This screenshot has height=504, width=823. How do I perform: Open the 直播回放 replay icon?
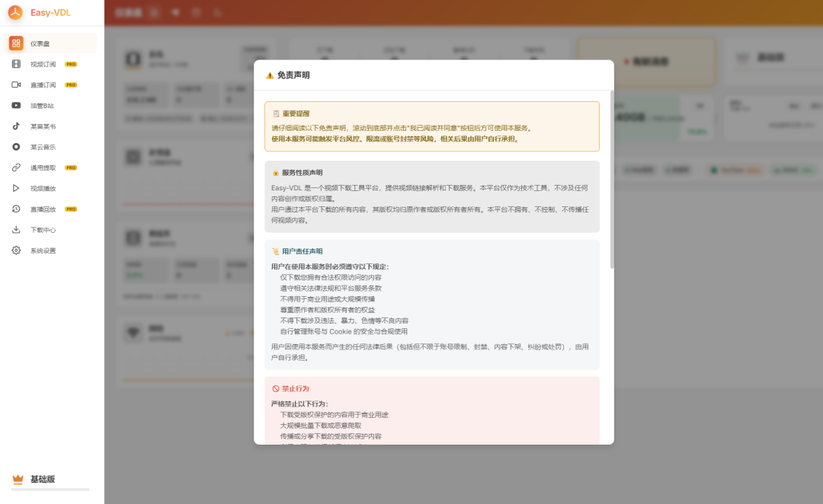coord(15,209)
